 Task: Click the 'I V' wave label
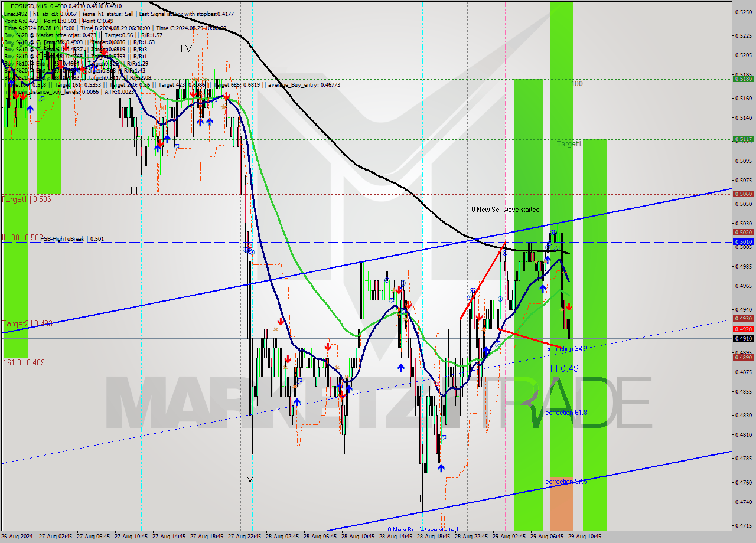(x=186, y=48)
